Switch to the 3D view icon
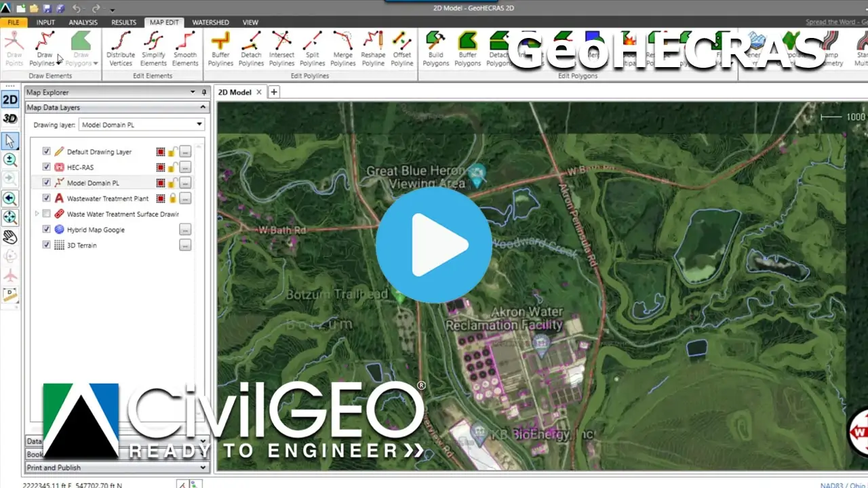868x488 pixels. (x=10, y=118)
